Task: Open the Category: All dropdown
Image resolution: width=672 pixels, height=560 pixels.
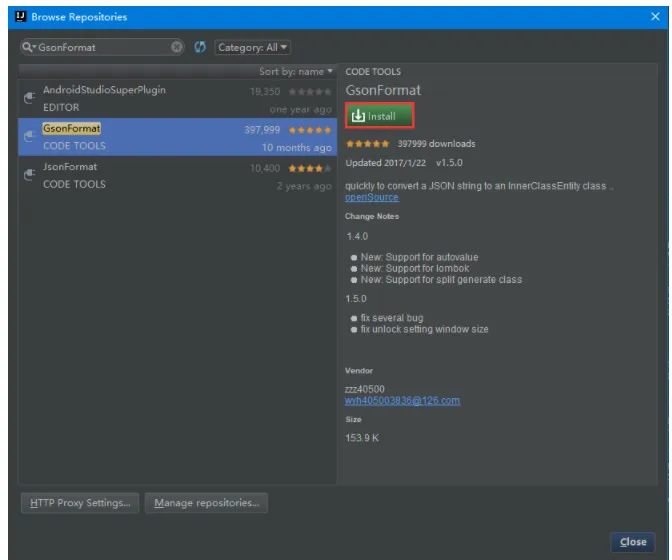Action: click(x=252, y=48)
